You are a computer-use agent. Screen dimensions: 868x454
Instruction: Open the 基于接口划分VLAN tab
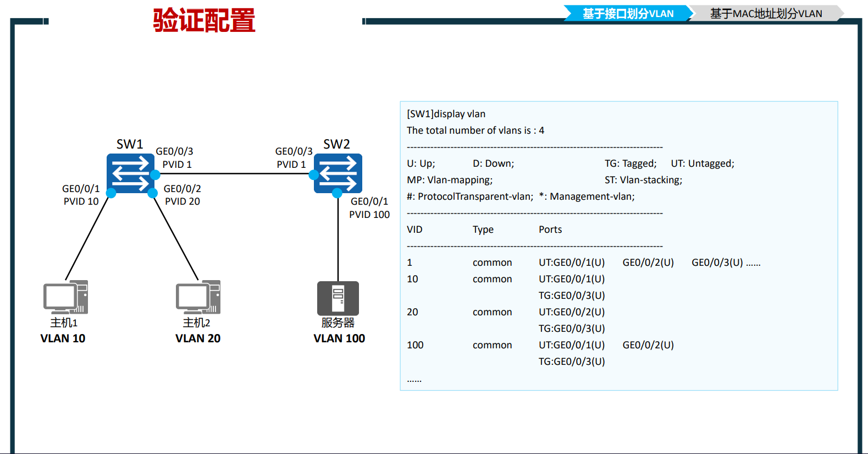628,13
